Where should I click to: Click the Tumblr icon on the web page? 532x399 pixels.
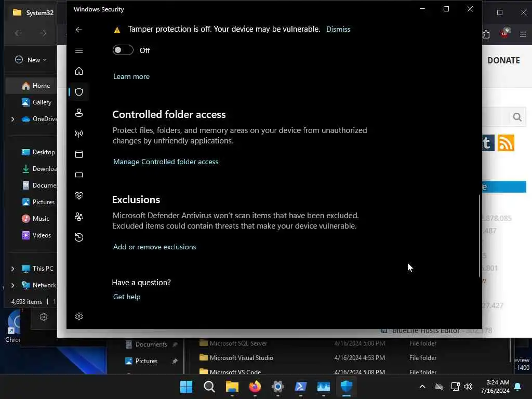(488, 143)
